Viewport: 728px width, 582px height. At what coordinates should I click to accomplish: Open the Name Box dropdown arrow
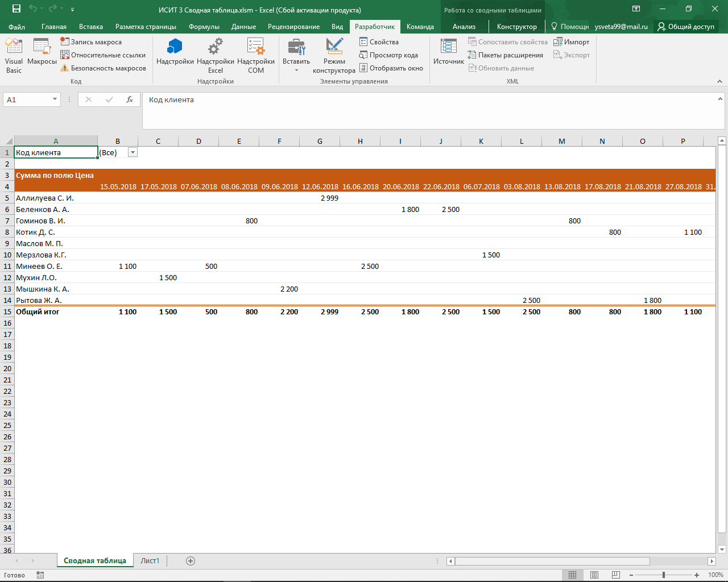55,99
